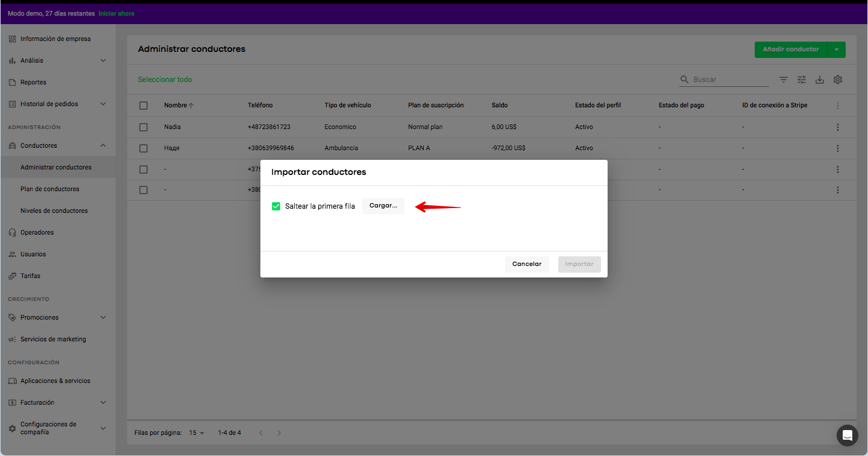Expand the Historial de pedidos section

[x=103, y=104]
